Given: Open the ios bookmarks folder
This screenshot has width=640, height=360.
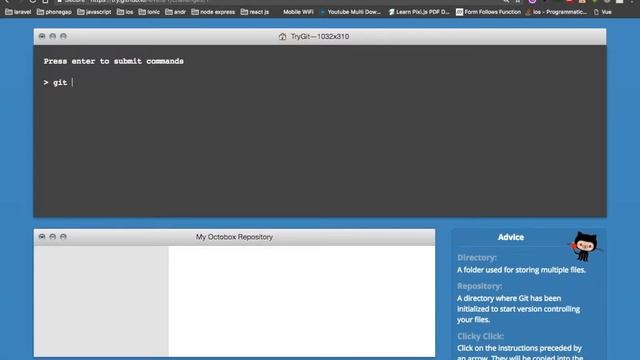Looking at the screenshot, I should click(x=125, y=12).
